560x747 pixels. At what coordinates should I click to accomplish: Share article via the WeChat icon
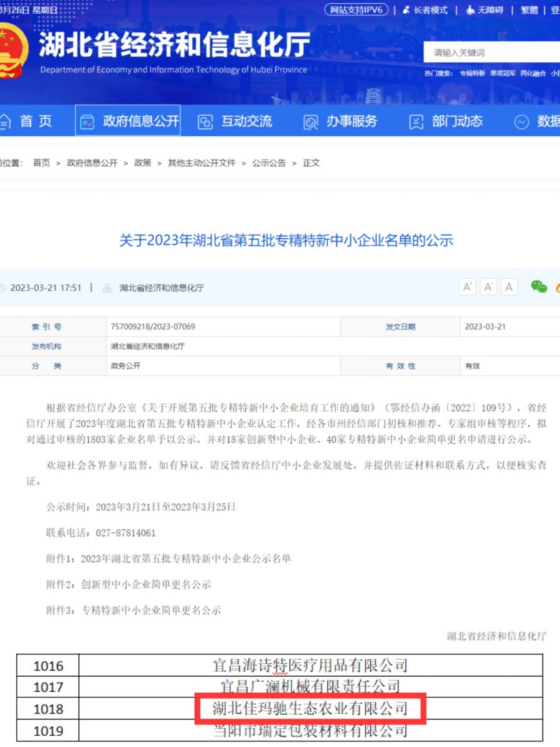click(x=538, y=286)
